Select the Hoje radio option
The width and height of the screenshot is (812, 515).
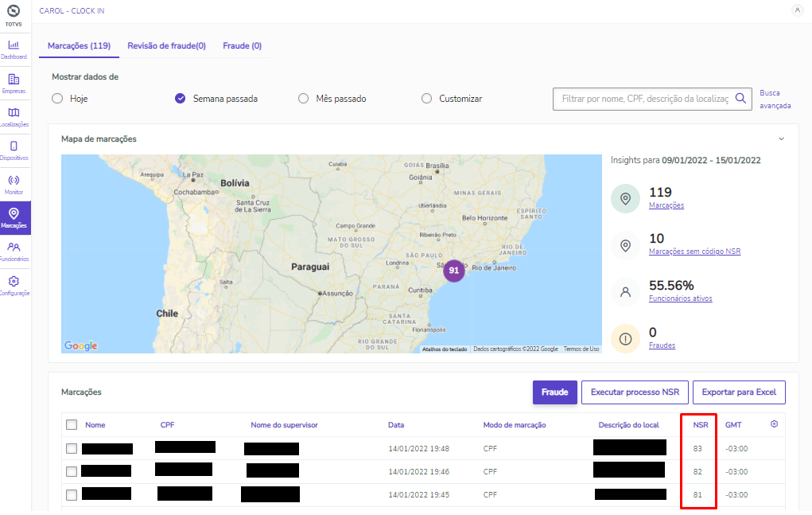57,99
